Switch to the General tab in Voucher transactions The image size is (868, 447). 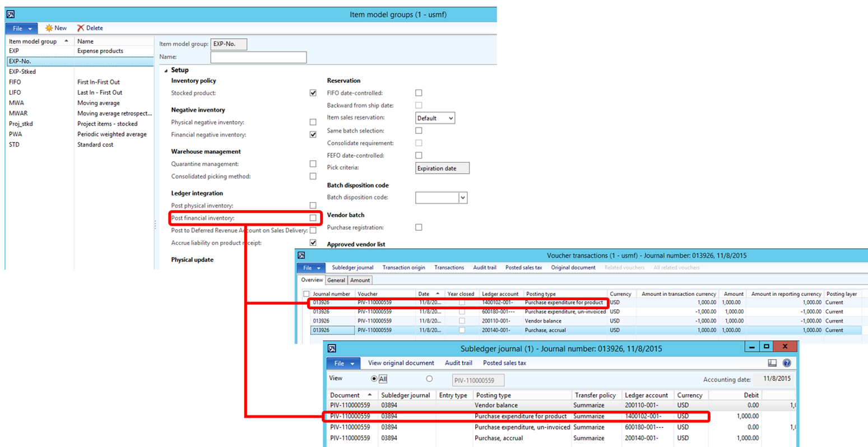click(336, 280)
